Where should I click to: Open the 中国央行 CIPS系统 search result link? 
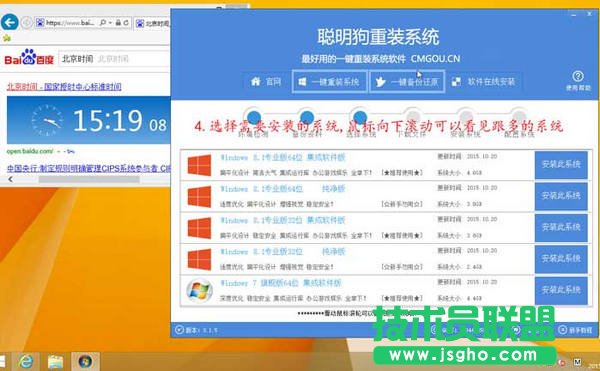coord(88,168)
